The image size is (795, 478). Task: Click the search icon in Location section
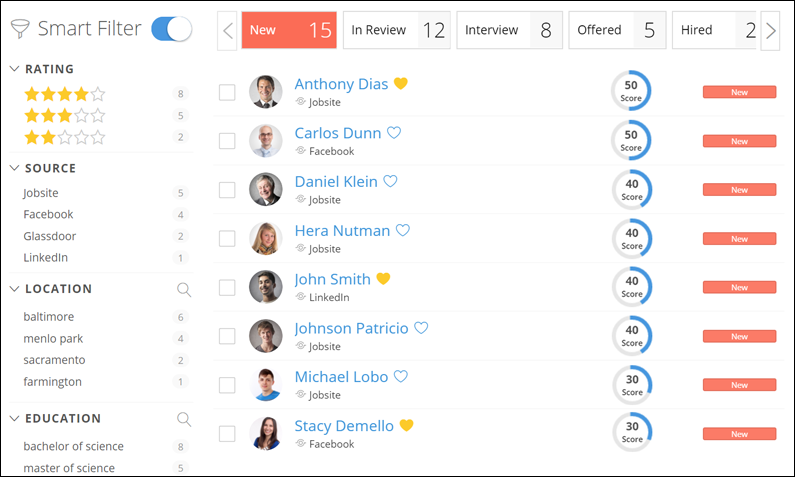(184, 289)
